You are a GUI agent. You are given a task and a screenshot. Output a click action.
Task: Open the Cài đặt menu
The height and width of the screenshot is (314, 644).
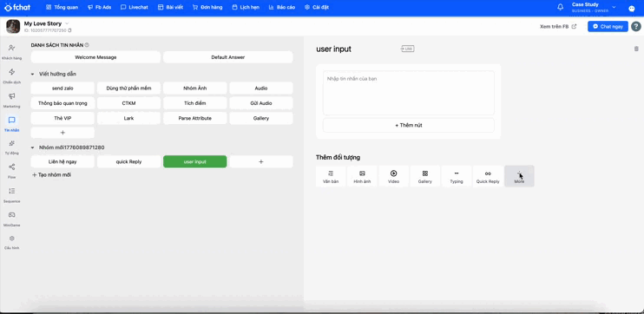317,7
